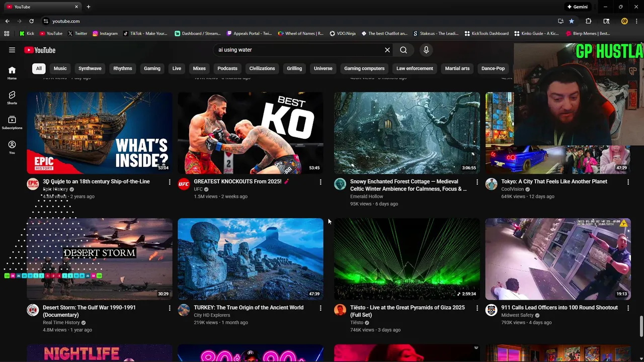Open the Chrome three-dot menu
Image resolution: width=644 pixels, height=362 pixels.
[x=637, y=21]
